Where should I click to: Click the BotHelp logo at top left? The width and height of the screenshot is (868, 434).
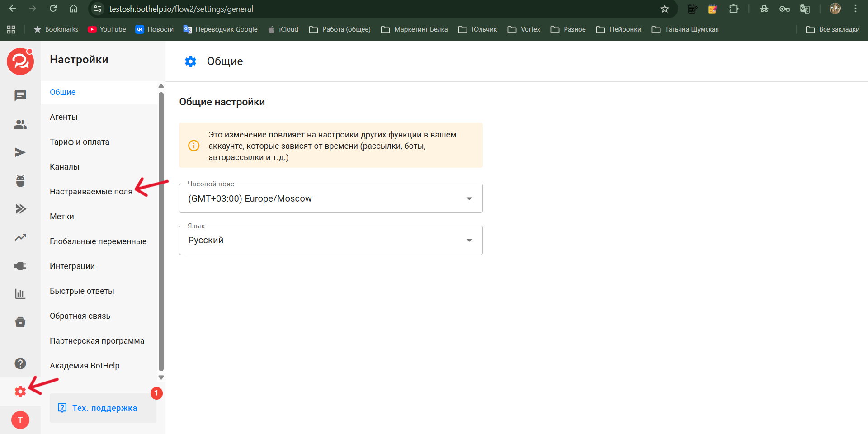tap(20, 61)
